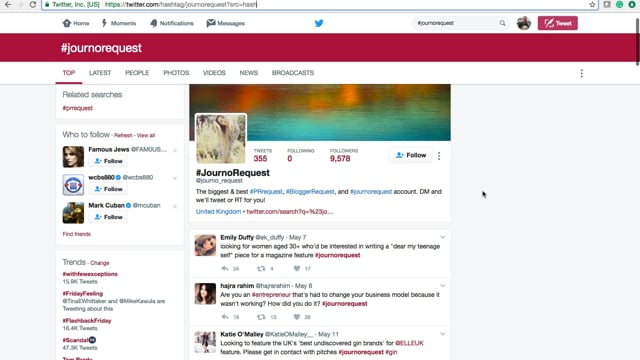
Task: Click the Twitter bird logo
Action: coord(319,23)
